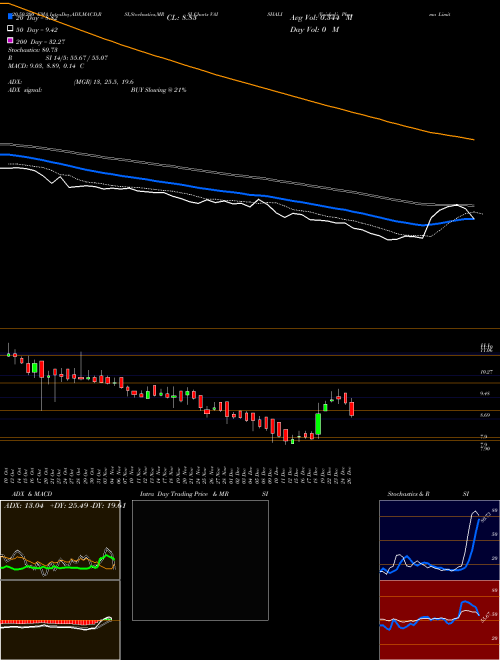Click the large green candlestick in the rally
Image resolution: width=500 pixels, height=660 pixels.
tap(318, 423)
